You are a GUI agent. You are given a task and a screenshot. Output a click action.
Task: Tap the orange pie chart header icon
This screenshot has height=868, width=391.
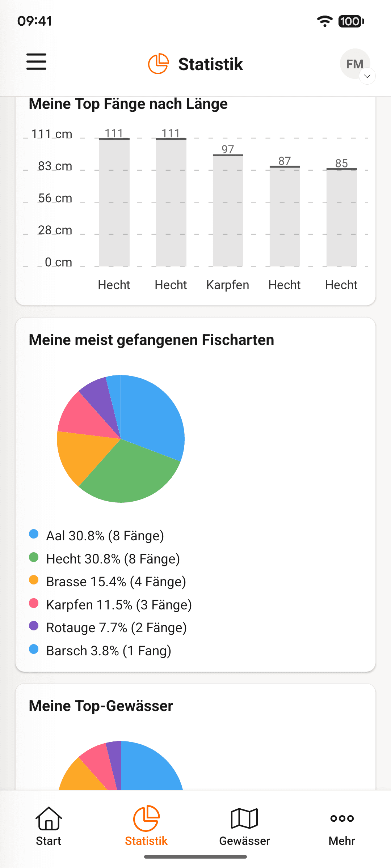(x=158, y=64)
